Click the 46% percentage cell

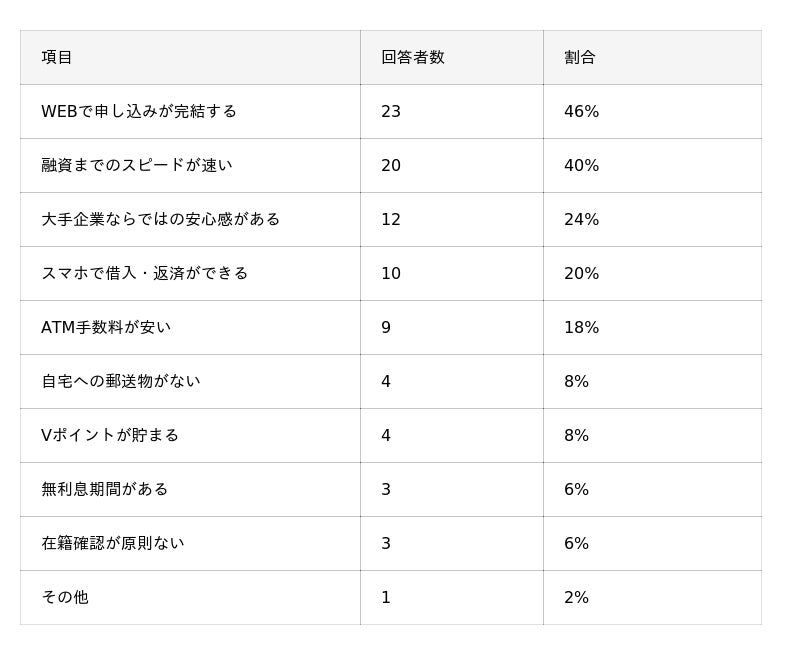581,111
